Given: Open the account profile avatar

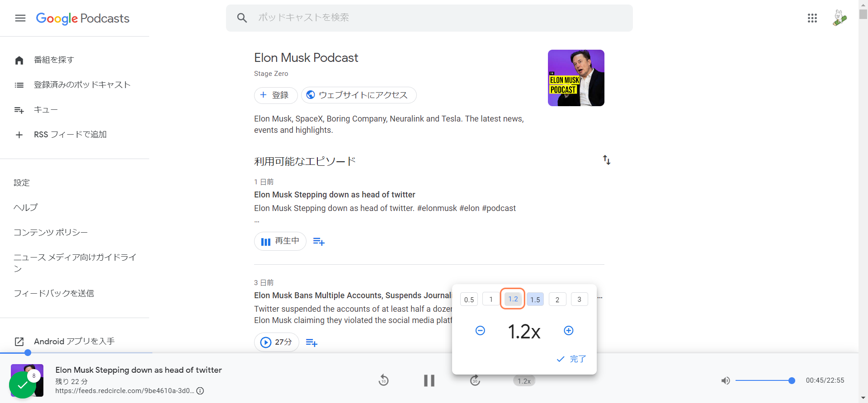Looking at the screenshot, I should pos(840,18).
